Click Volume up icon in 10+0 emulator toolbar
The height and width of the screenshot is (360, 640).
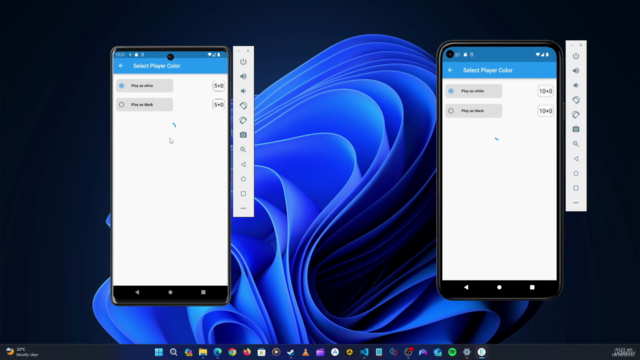pos(576,71)
